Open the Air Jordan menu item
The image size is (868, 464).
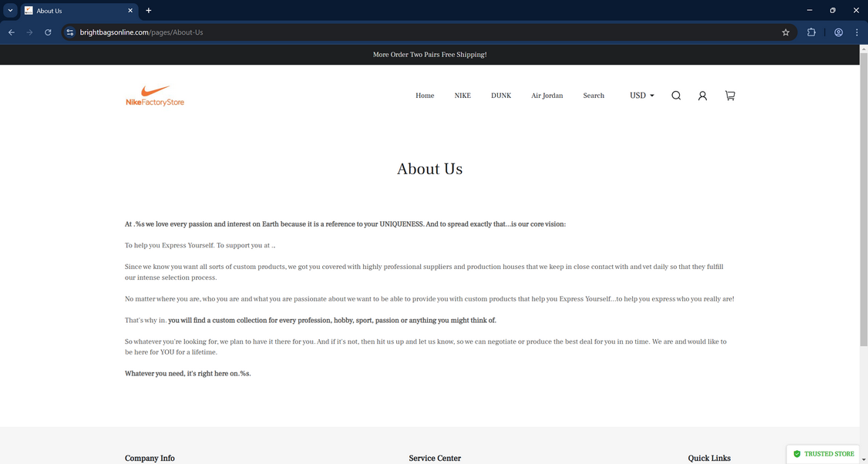coord(547,96)
